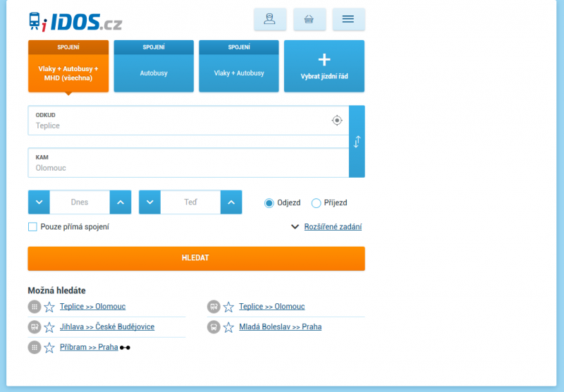This screenshot has width=564, height=392.
Task: Click the IDOS.cz logo
Action: tap(75, 22)
